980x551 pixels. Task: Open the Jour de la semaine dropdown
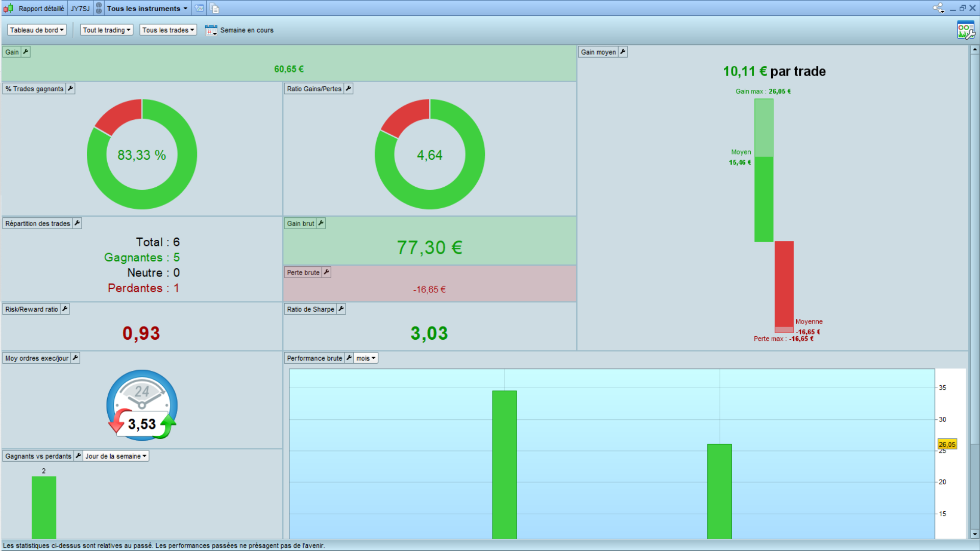click(116, 456)
